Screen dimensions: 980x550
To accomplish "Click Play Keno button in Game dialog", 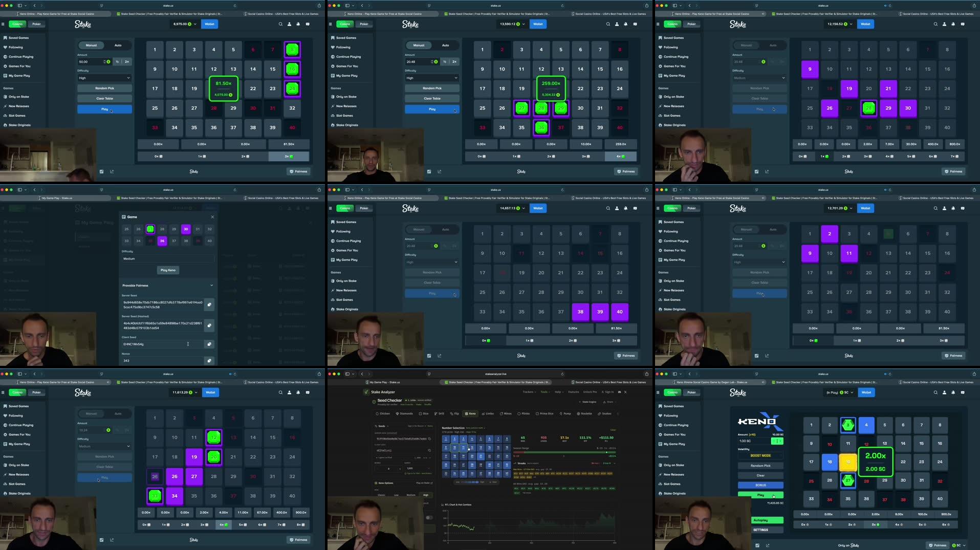I will pos(168,270).
